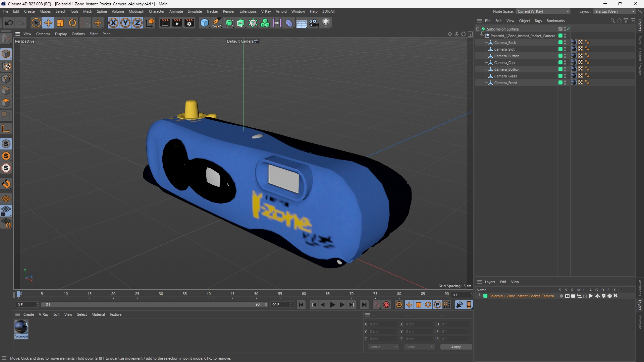Add a Floor grid object
The image size is (644, 362).
click(x=302, y=23)
